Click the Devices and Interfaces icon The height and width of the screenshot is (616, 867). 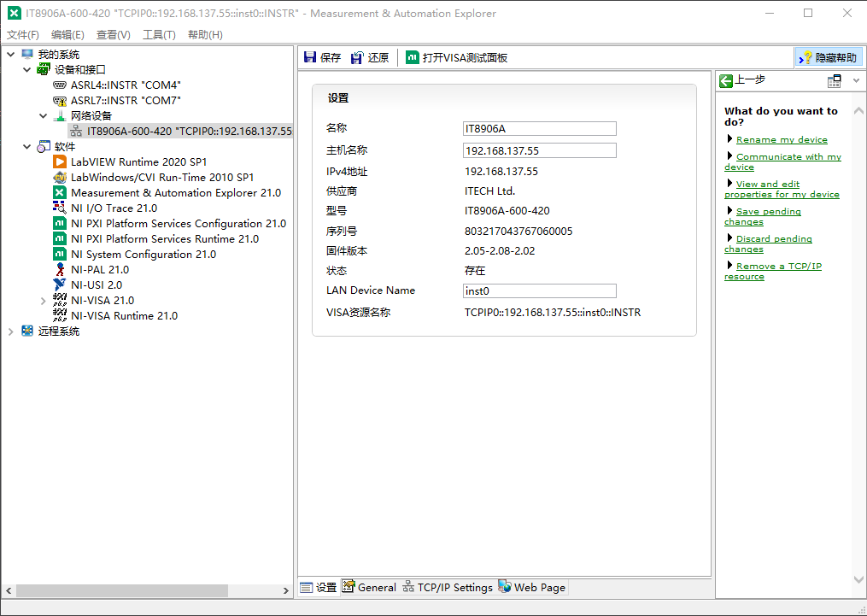tap(44, 70)
